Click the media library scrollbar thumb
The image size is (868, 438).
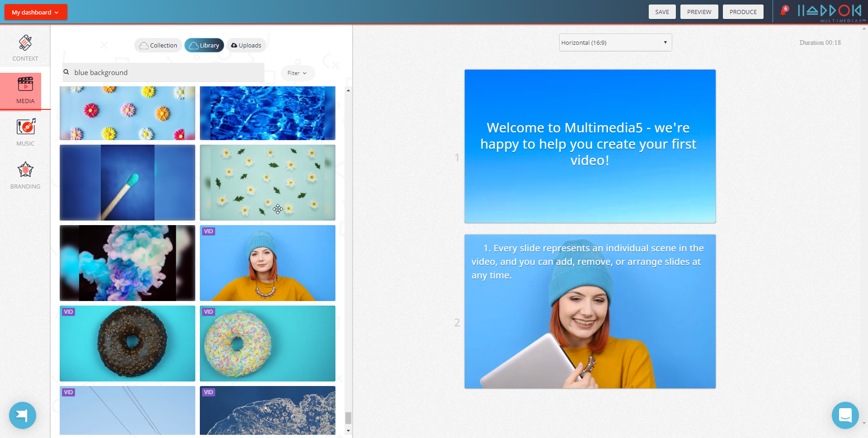[x=348, y=418]
